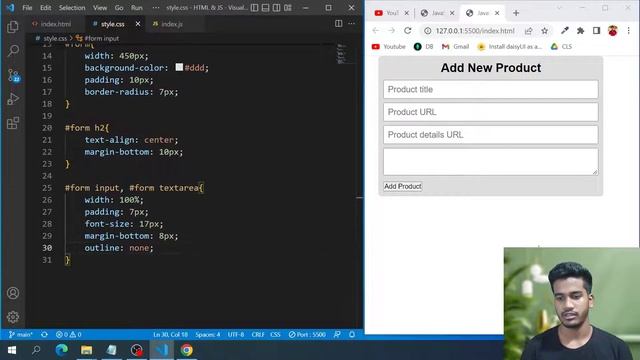Reload the Chrome page

pyautogui.click(x=407, y=31)
